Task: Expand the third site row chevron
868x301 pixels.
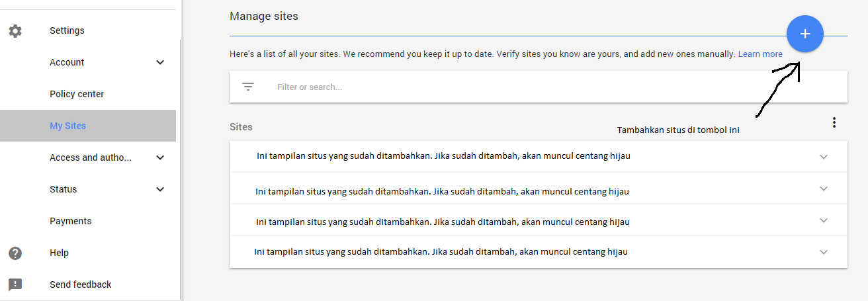Action: coord(824,220)
